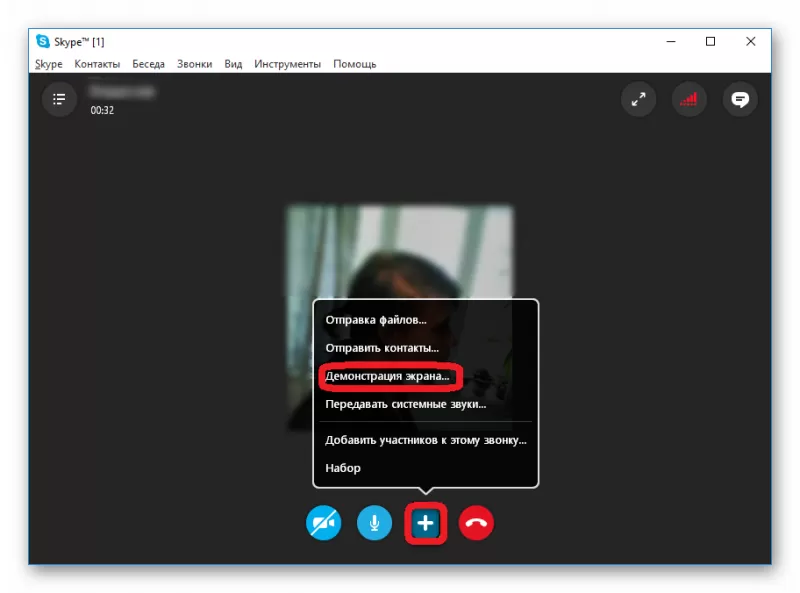The width and height of the screenshot is (800, 593).
Task: Click the call timer 00:32
Action: pos(102,110)
